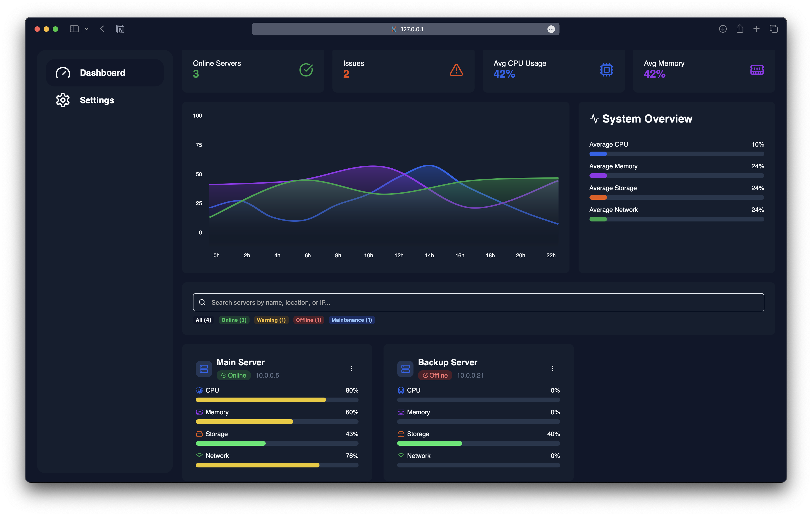
Task: Click Main Server CPU 80% progress bar
Action: (x=277, y=400)
